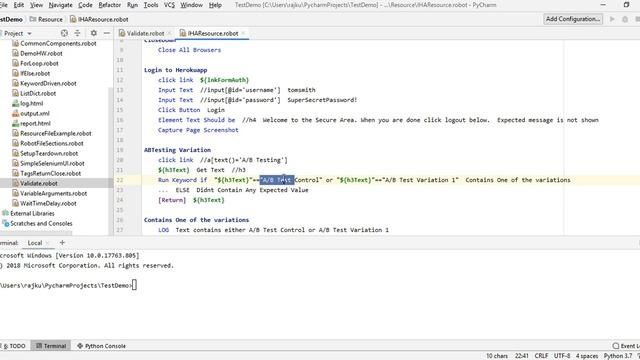Hide the Project panel with minus icon
640x360 pixels.
(107, 33)
